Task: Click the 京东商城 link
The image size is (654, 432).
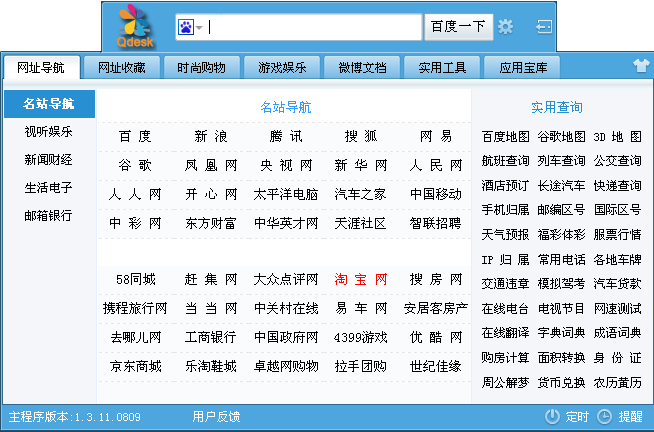Action: pos(136,367)
